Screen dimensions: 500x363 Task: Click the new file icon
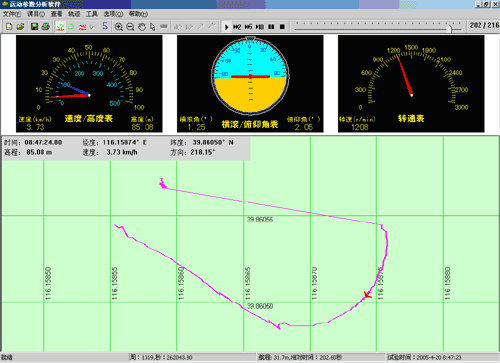(x=9, y=27)
